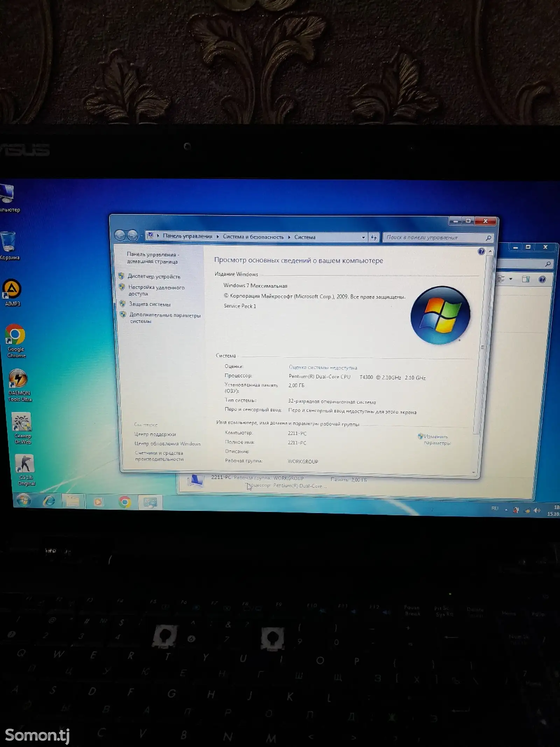
Task: Open Счетчики и средства производительности
Action: tap(159, 456)
